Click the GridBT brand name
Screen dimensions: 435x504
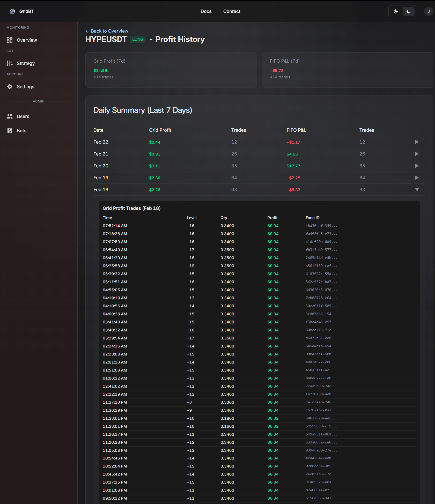pyautogui.click(x=26, y=11)
